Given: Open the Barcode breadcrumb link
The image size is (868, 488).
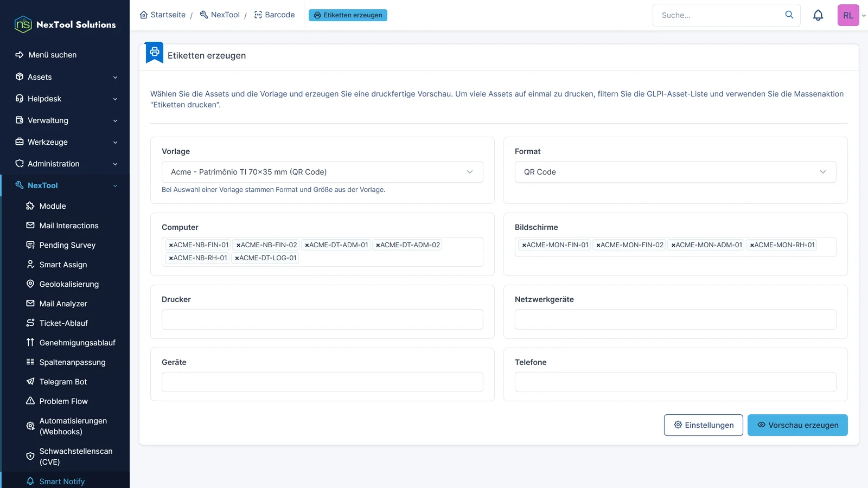Looking at the screenshot, I should pos(275,15).
